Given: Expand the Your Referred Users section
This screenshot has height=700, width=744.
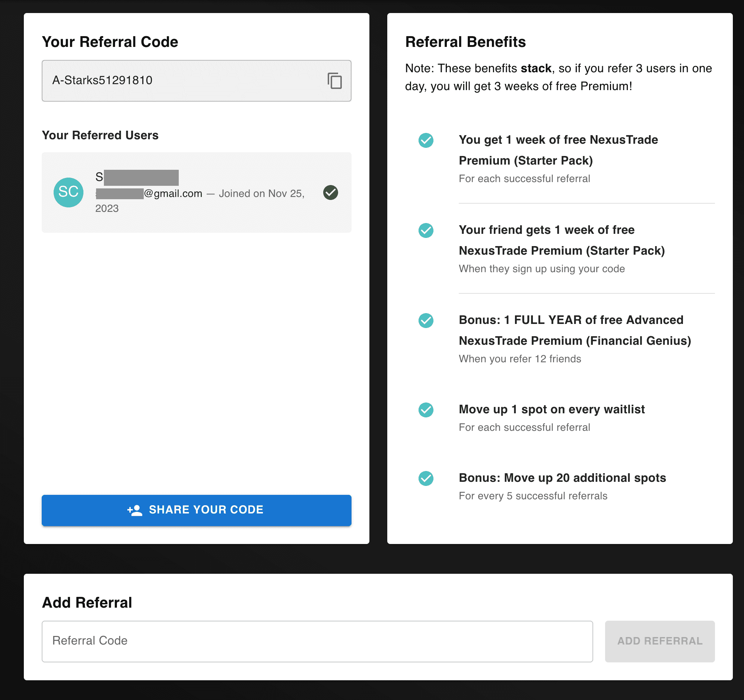Looking at the screenshot, I should coord(100,136).
